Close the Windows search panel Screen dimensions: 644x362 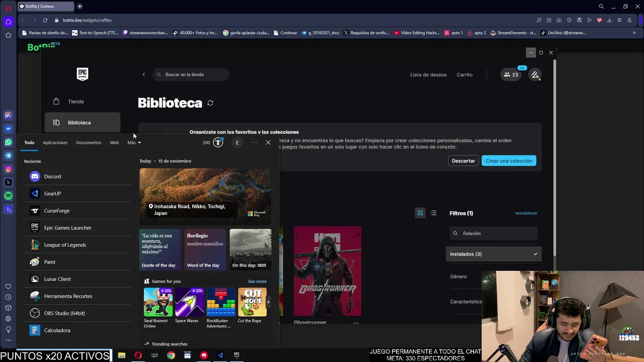[x=268, y=142]
